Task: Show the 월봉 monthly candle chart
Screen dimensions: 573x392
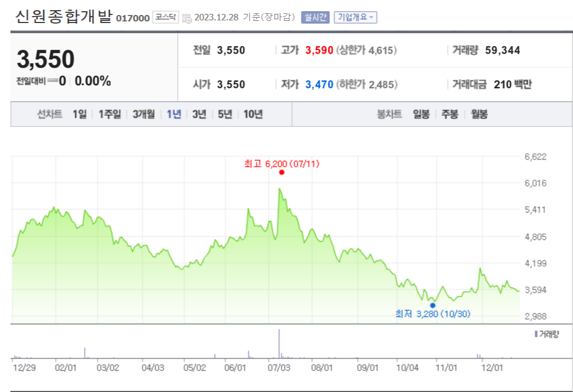Action: click(x=479, y=115)
